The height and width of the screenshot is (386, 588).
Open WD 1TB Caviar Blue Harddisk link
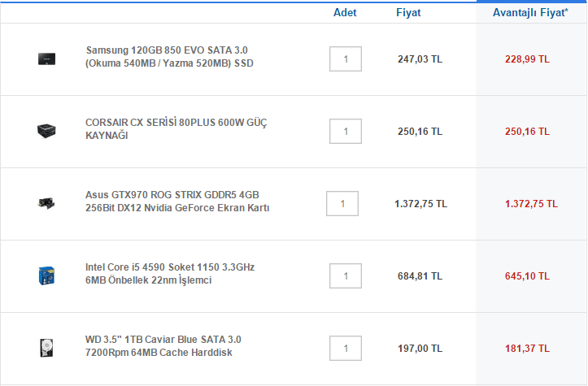coord(163,346)
